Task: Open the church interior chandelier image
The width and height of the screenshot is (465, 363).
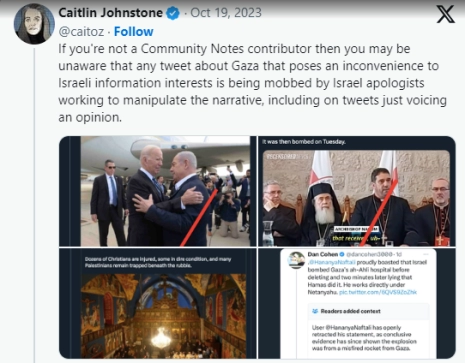Action: coord(158,303)
